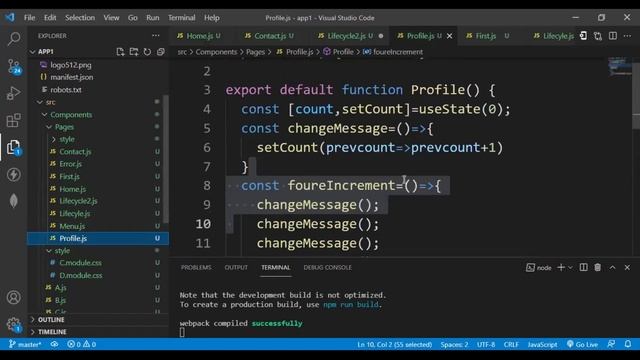Add a new terminal with plus icon
Image resolution: width=640 pixels, height=360 pixels.
pyautogui.click(x=561, y=267)
